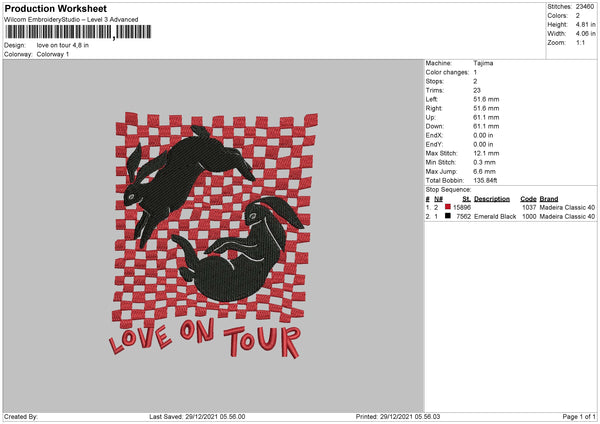Click the Stitches value 23460
The height and width of the screenshot is (424, 600).
click(x=585, y=7)
